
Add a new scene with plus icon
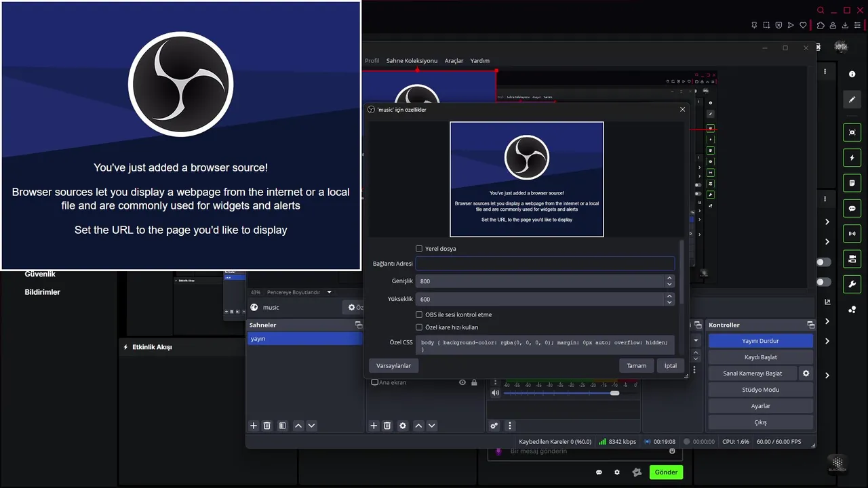(254, 426)
